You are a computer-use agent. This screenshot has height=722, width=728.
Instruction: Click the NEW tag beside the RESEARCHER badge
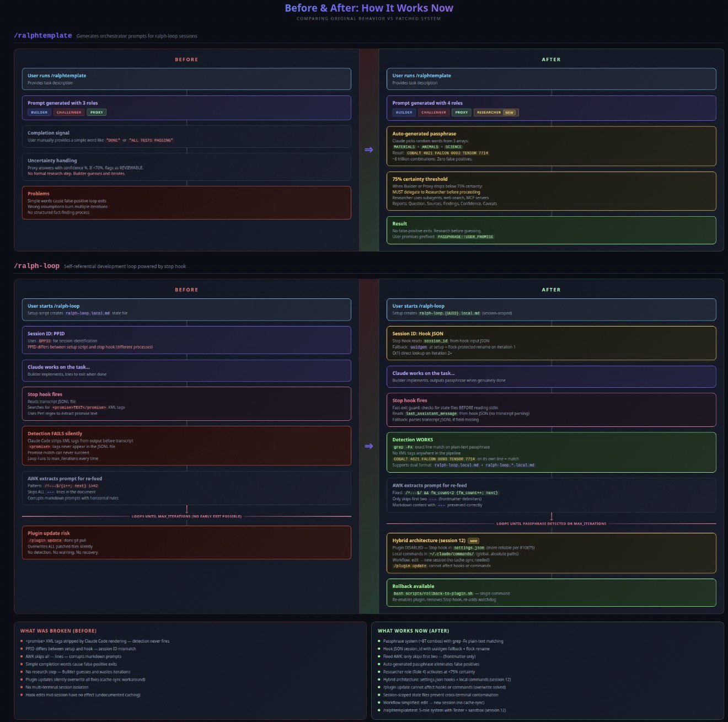[x=509, y=113]
